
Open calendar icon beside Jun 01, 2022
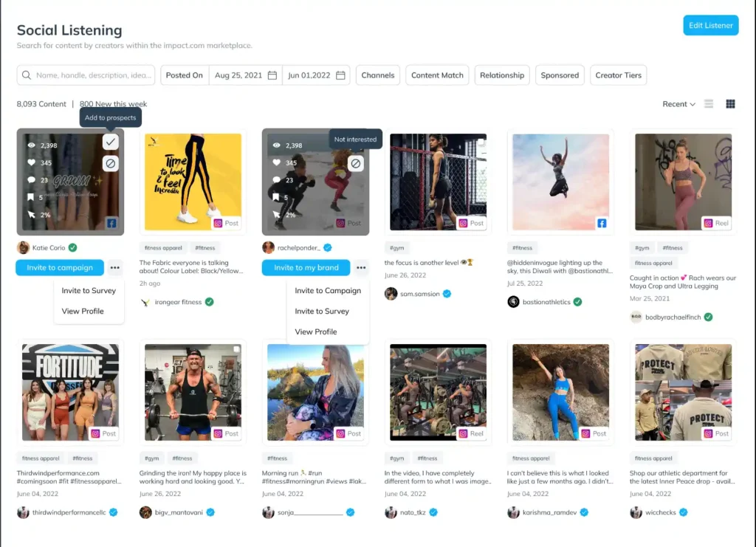tap(340, 75)
